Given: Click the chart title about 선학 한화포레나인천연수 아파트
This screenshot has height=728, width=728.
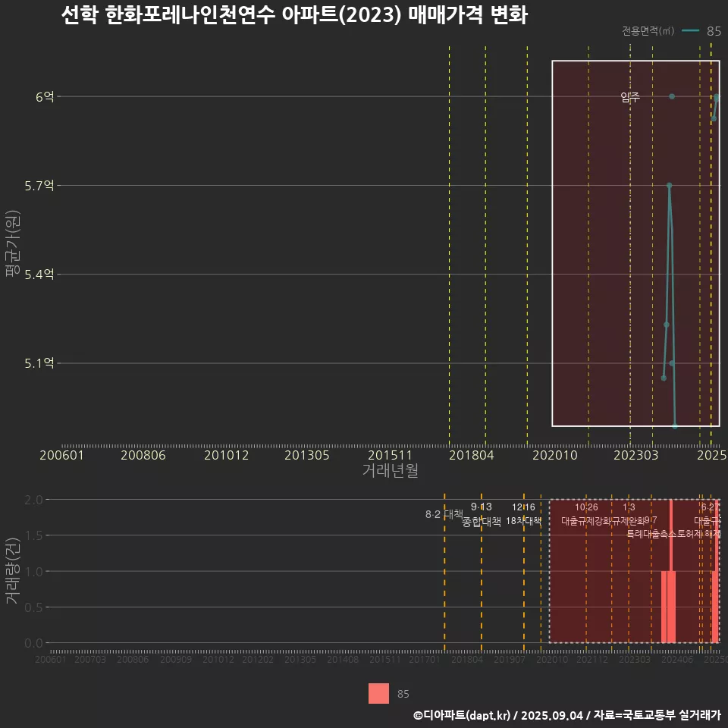Looking at the screenshot, I should click(x=294, y=15).
